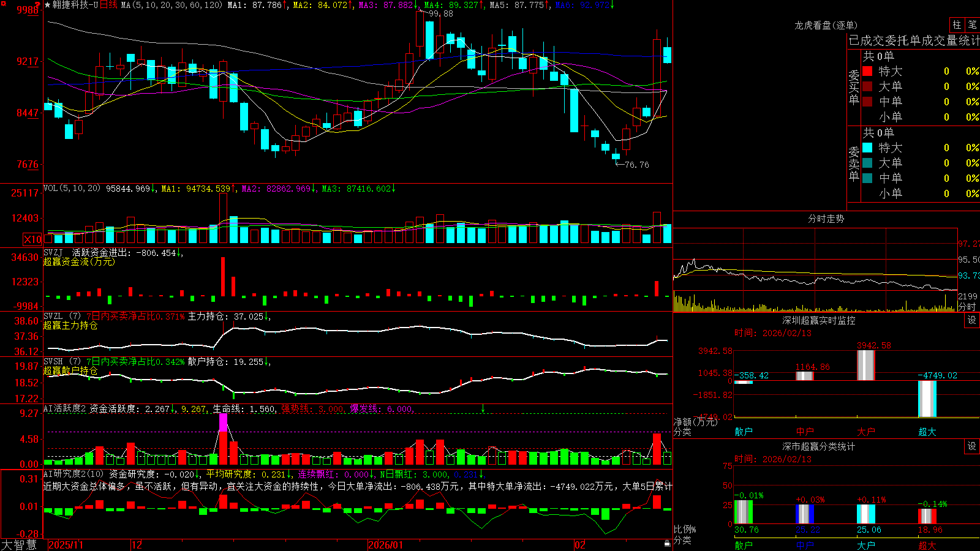Screen dimensions: 980x551
Task: Click the 超赢散户持仓 label
Action: pos(70,370)
